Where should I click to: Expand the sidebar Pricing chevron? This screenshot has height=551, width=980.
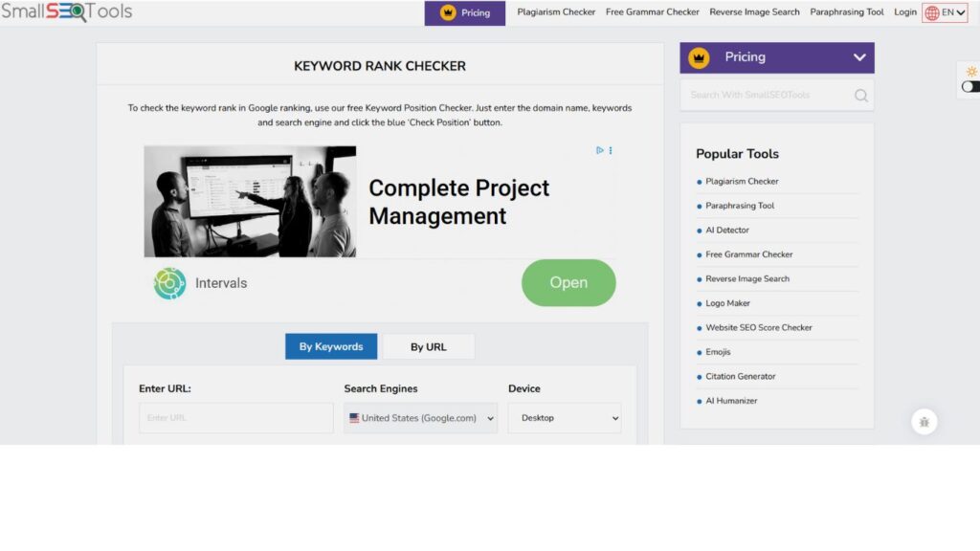pos(859,57)
